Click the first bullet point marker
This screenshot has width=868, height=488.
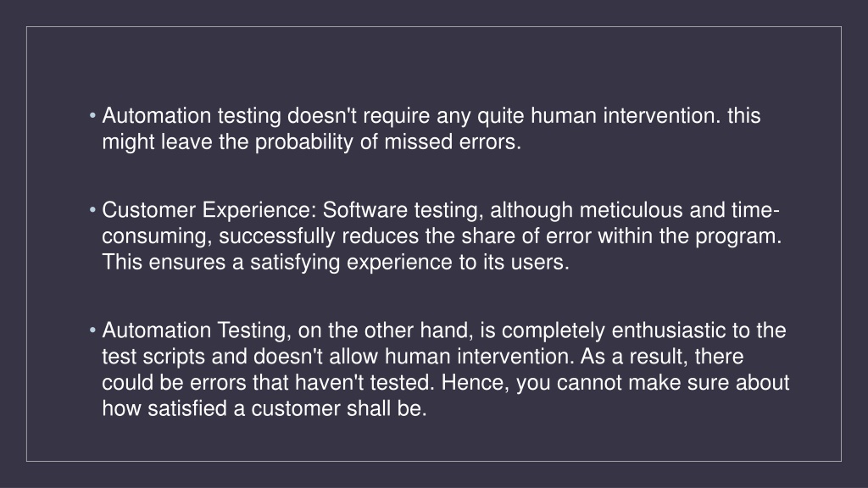[92, 116]
